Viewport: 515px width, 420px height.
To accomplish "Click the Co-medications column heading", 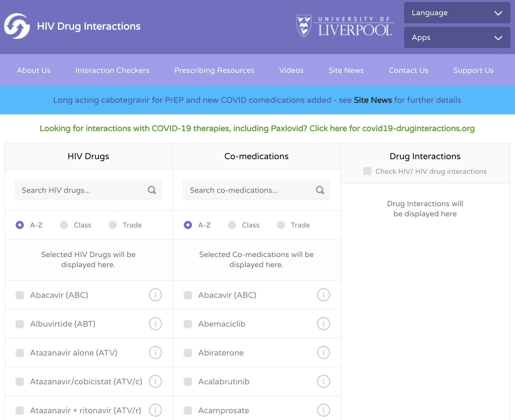I will coord(256,156).
